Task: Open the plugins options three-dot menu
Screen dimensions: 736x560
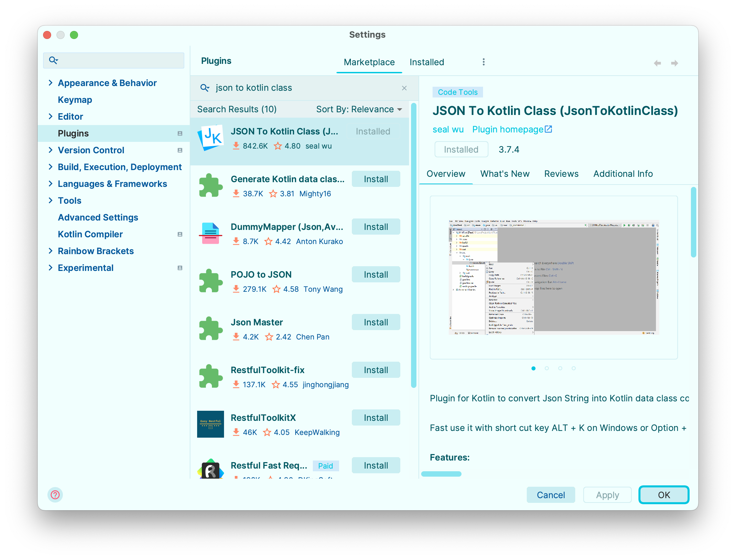Action: tap(483, 62)
